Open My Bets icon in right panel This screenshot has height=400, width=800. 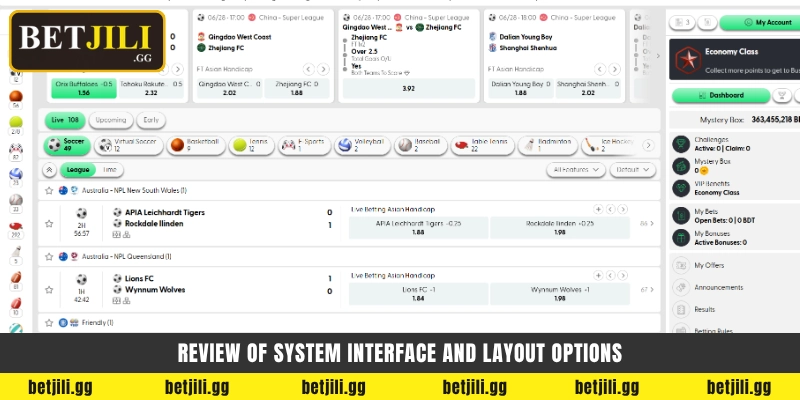point(681,215)
